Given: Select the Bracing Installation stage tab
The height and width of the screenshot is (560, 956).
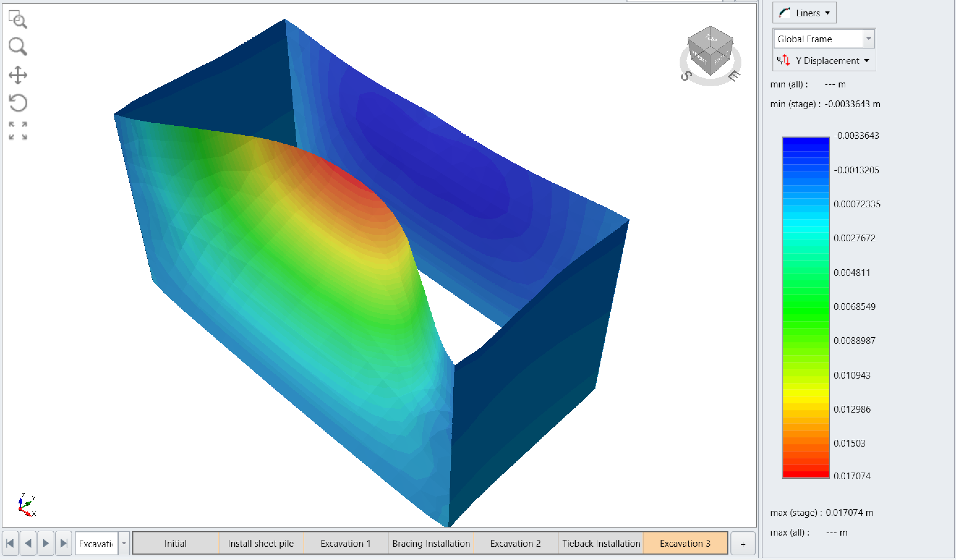Looking at the screenshot, I should tap(431, 543).
